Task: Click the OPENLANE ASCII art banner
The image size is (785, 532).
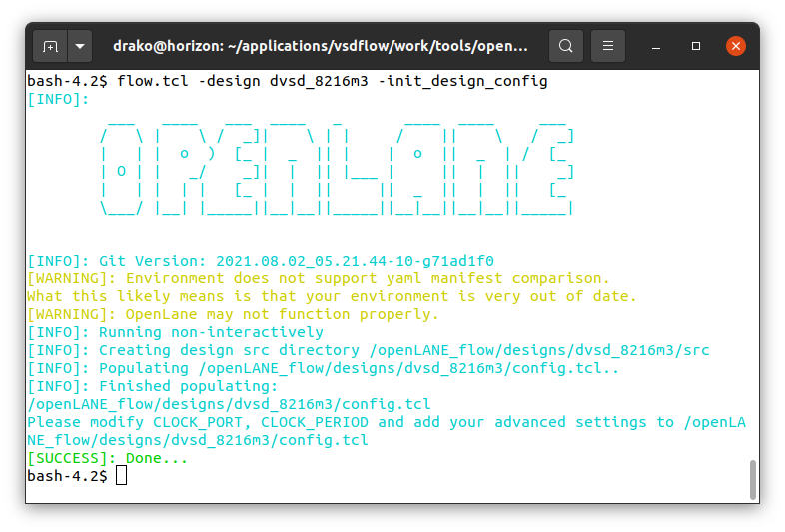Action: pos(337,168)
